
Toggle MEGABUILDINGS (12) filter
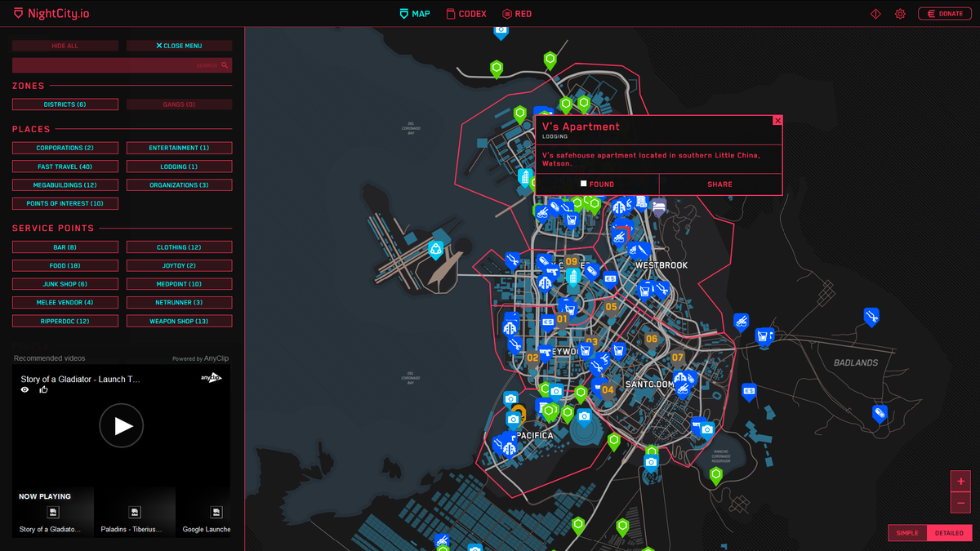(x=65, y=185)
